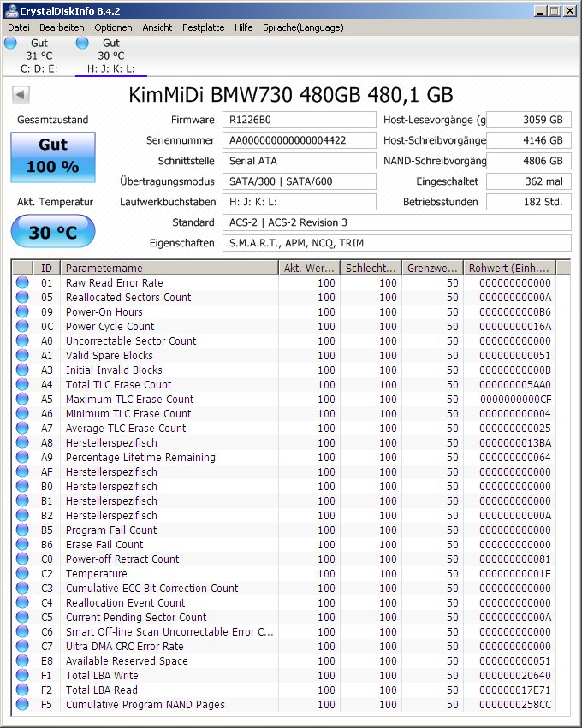Select the Average TLC Erase Count text
582x728 pixels.
[126, 428]
